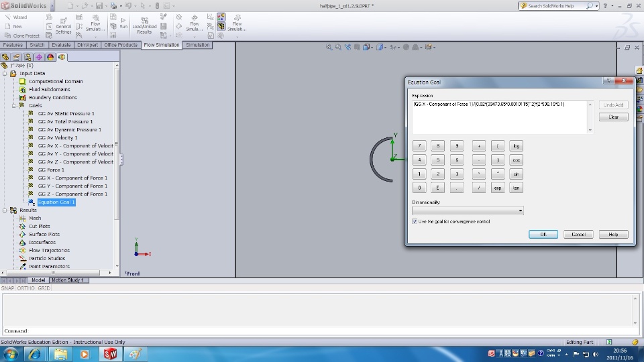Toggle 'Use the goal for convergence control' checkbox
Screen dimensions: 644x362
click(x=415, y=222)
